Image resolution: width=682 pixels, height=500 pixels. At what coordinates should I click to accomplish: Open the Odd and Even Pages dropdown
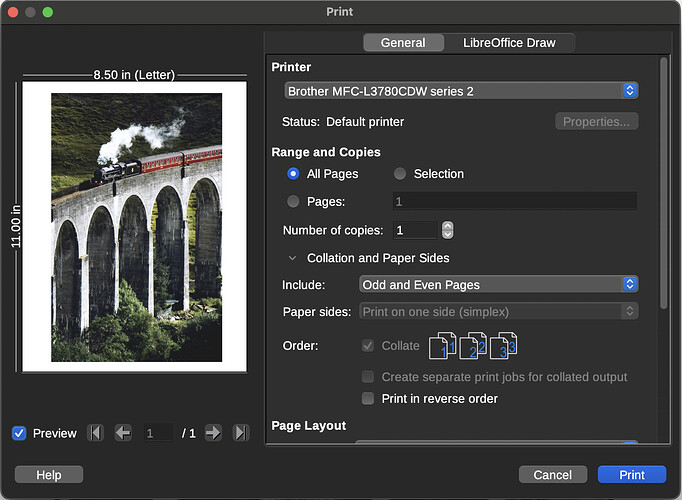[x=498, y=285]
